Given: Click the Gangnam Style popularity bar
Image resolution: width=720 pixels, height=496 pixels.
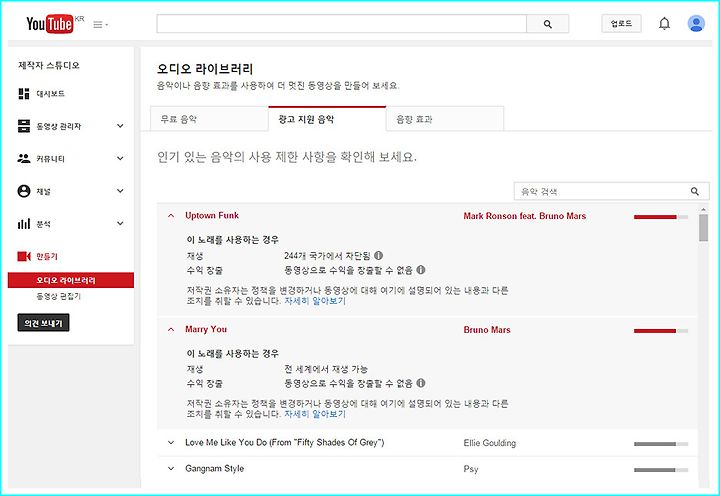Looking at the screenshot, I should point(661,470).
